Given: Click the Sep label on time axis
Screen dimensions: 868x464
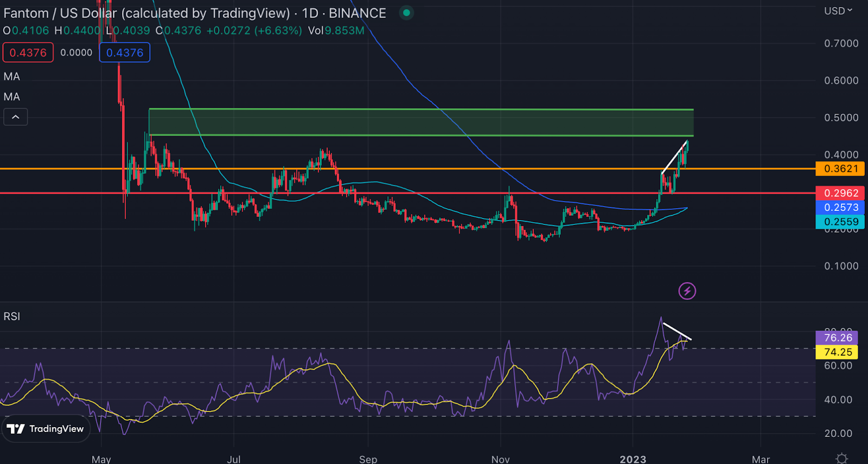Looking at the screenshot, I should click(x=368, y=459).
